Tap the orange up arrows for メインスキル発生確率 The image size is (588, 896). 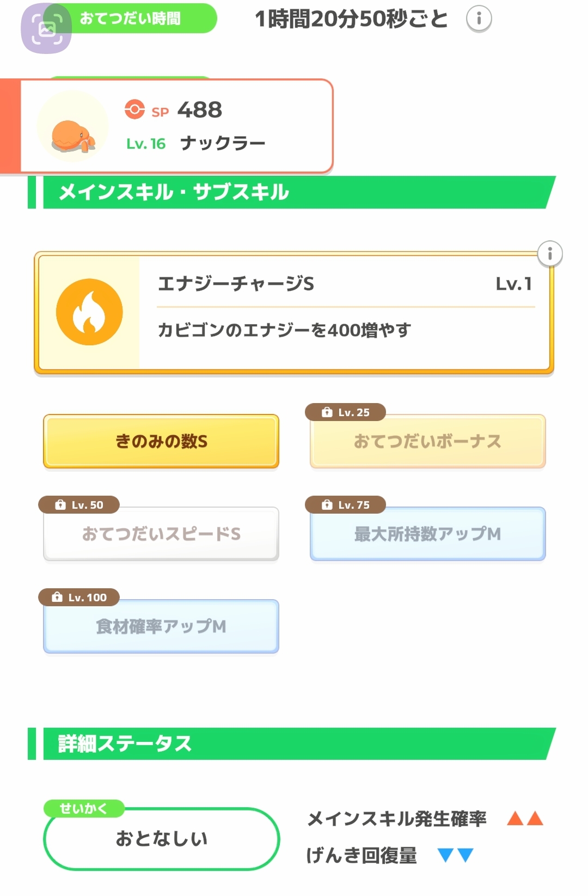(x=525, y=818)
